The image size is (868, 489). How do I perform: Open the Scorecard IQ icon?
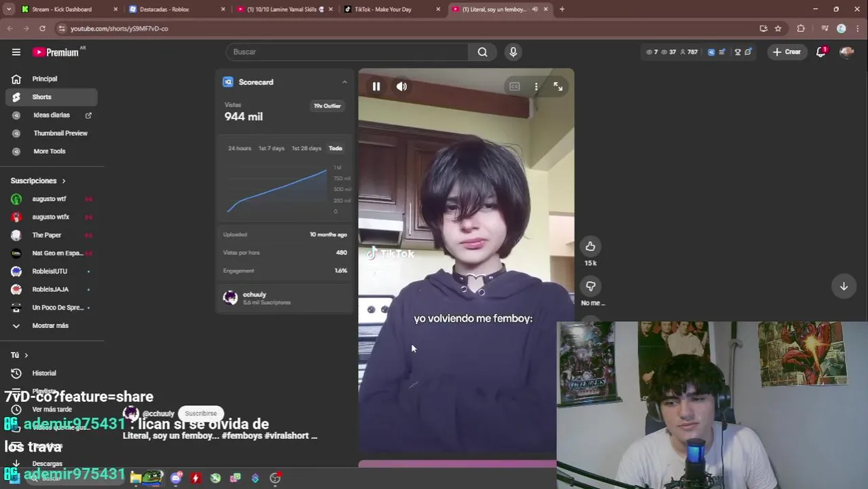point(228,82)
